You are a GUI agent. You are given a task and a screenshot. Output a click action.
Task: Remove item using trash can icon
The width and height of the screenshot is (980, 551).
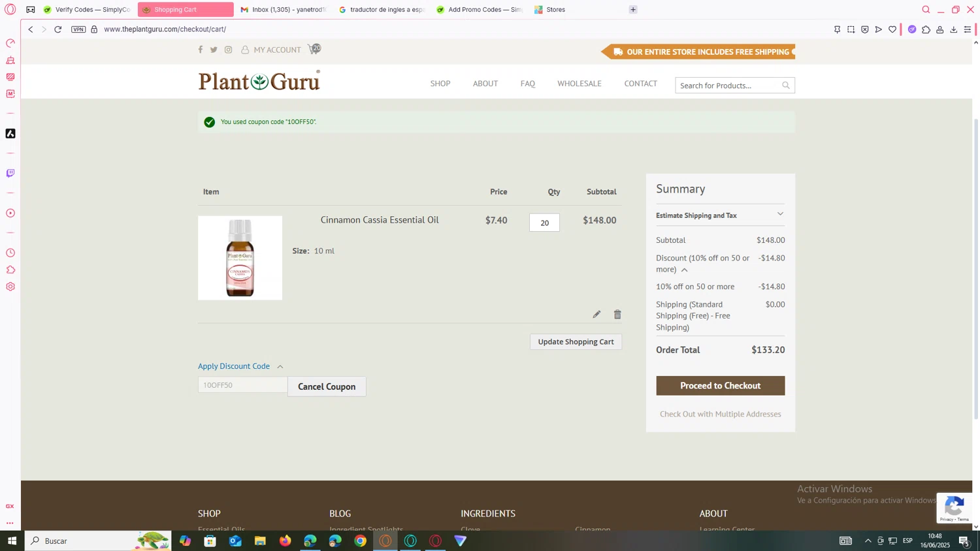pos(617,315)
